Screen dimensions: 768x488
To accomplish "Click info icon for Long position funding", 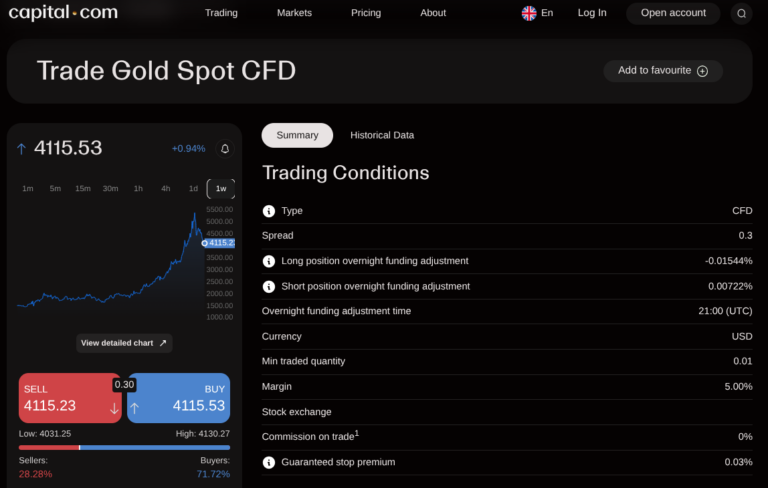I will 268,261.
